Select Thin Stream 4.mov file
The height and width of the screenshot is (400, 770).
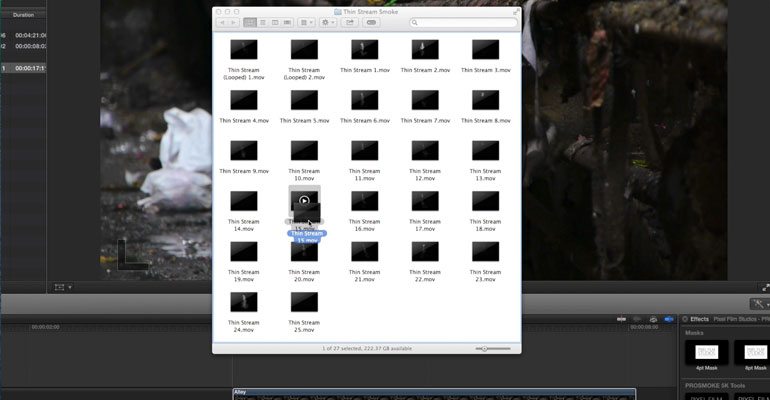point(244,107)
